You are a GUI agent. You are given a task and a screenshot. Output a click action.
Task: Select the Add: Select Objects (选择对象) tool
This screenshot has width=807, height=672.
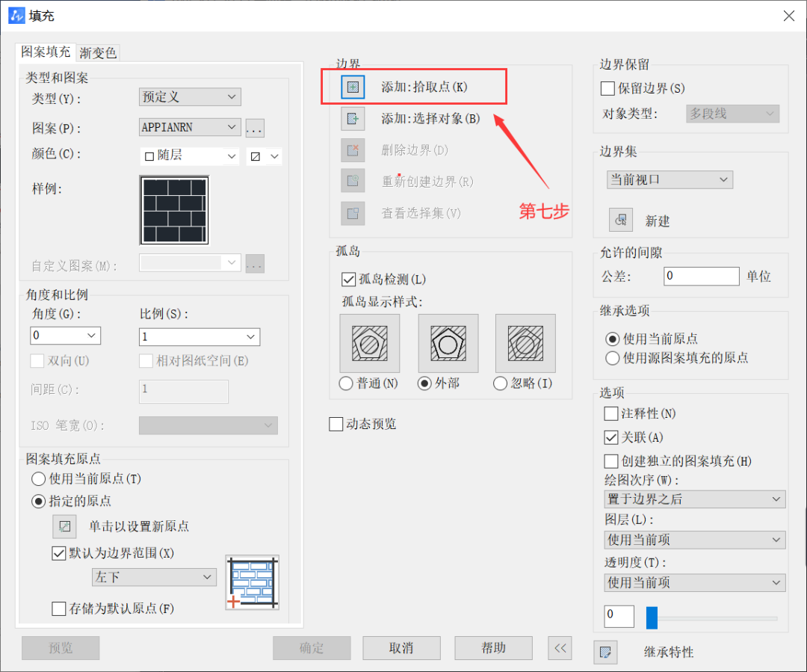click(353, 118)
